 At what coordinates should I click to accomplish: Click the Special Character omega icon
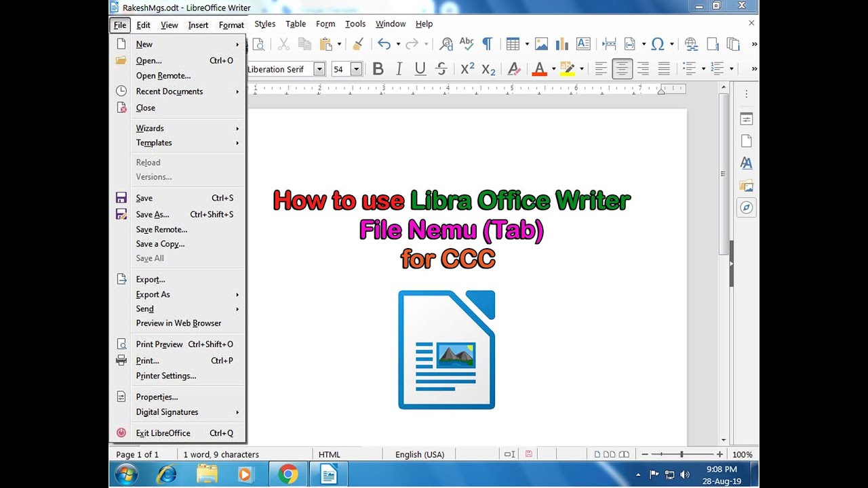pos(657,44)
